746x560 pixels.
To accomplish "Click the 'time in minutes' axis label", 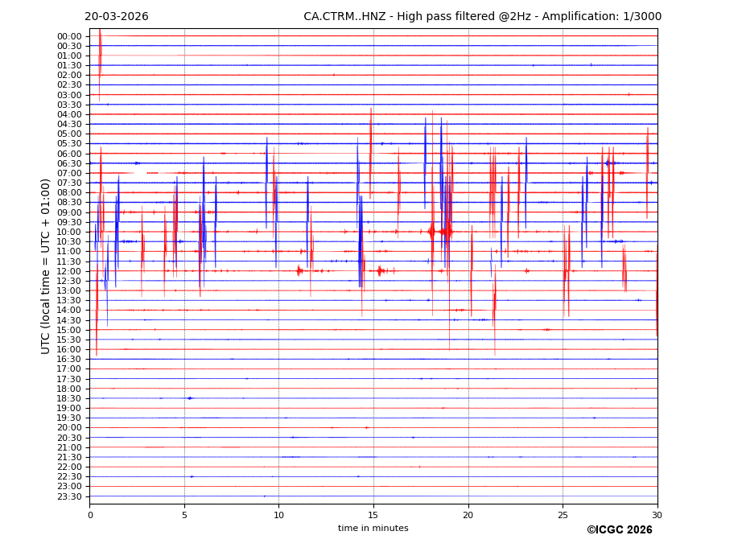I will pos(373,529).
